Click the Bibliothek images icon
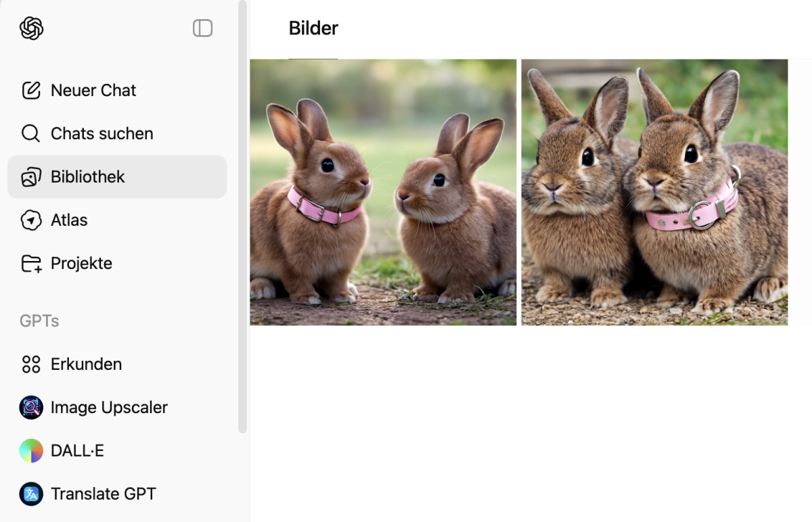 31,177
